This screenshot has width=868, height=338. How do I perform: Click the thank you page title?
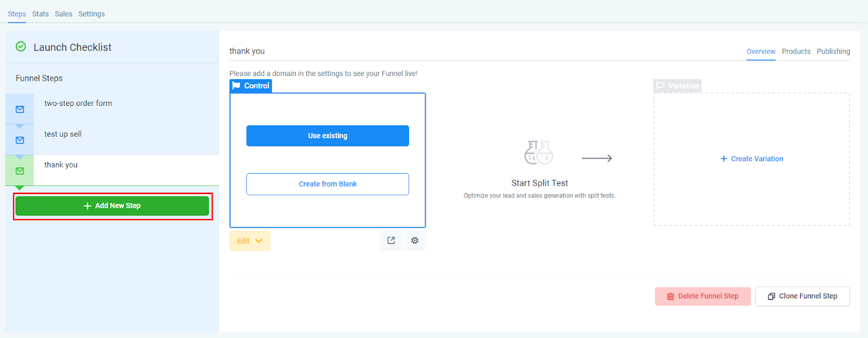pyautogui.click(x=247, y=51)
